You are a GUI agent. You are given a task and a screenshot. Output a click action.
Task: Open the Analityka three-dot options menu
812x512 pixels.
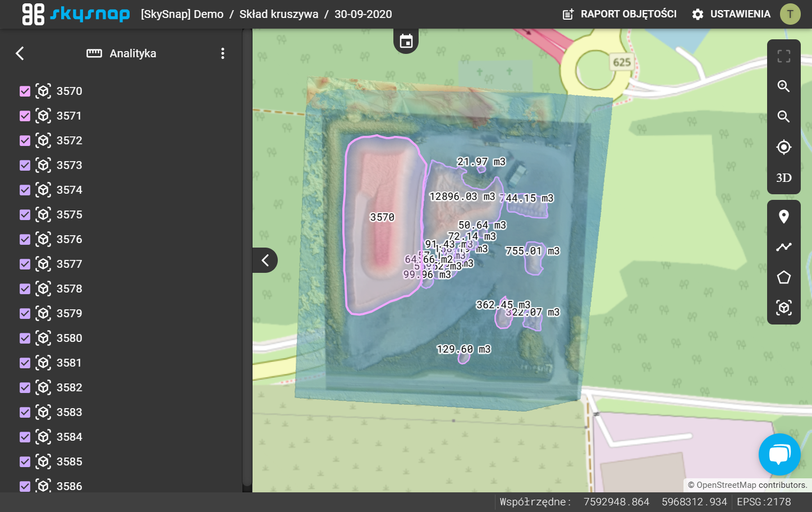point(223,53)
